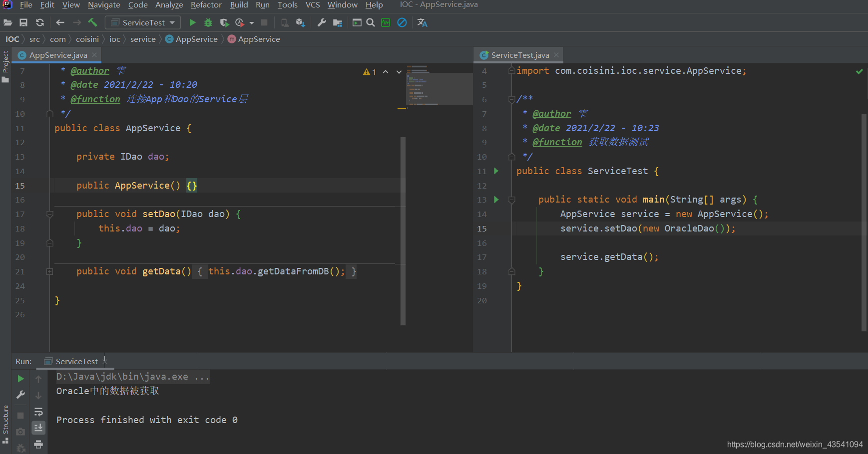The width and height of the screenshot is (868, 454).
Task: Click the Synchronize/reload icon in toolbar
Action: click(40, 22)
